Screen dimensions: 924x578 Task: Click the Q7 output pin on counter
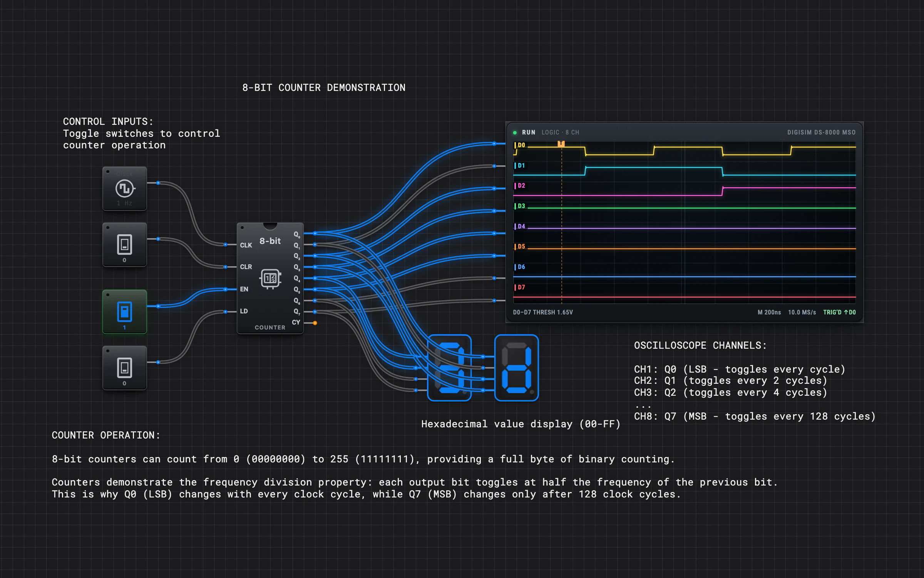coord(315,312)
